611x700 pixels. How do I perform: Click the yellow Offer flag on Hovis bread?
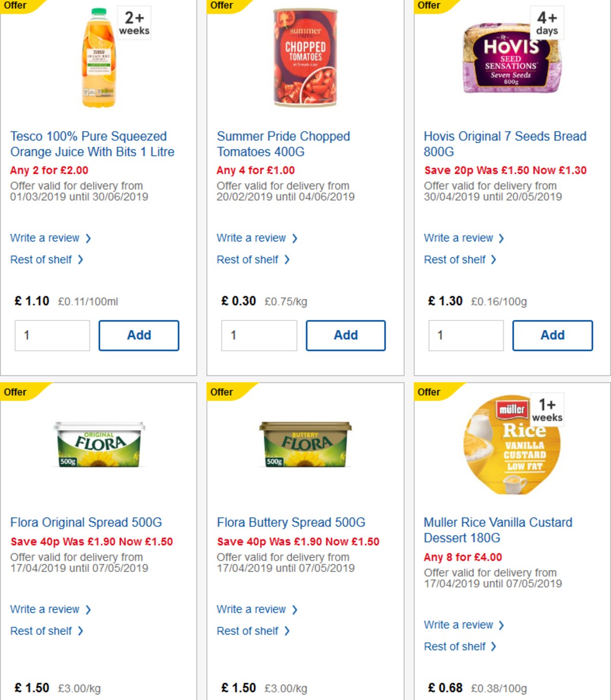click(x=429, y=6)
